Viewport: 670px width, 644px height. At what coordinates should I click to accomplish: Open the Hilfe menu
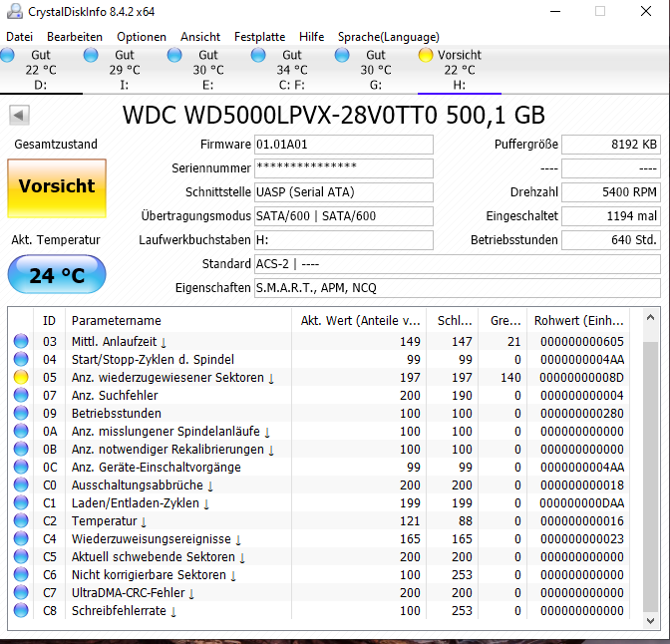click(311, 37)
